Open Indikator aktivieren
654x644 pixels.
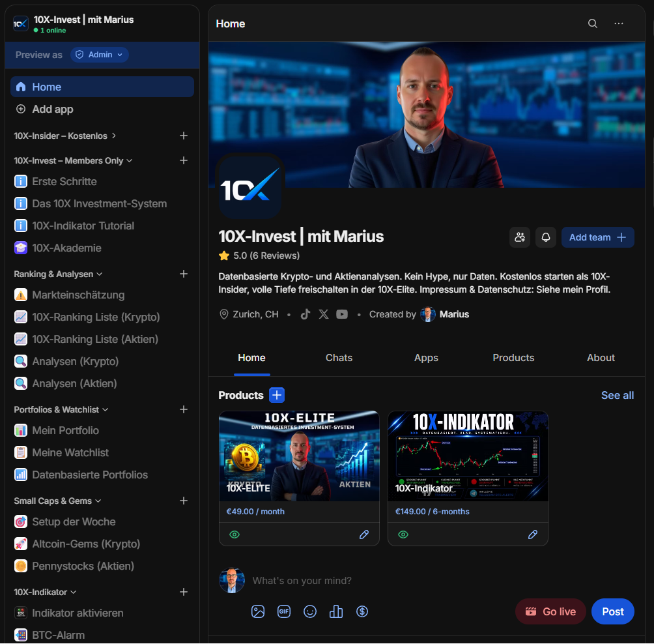tap(102, 613)
